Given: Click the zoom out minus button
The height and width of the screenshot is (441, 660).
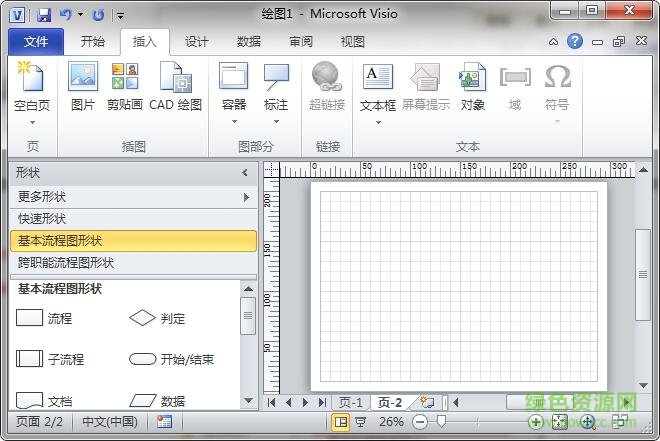Looking at the screenshot, I should (420, 422).
